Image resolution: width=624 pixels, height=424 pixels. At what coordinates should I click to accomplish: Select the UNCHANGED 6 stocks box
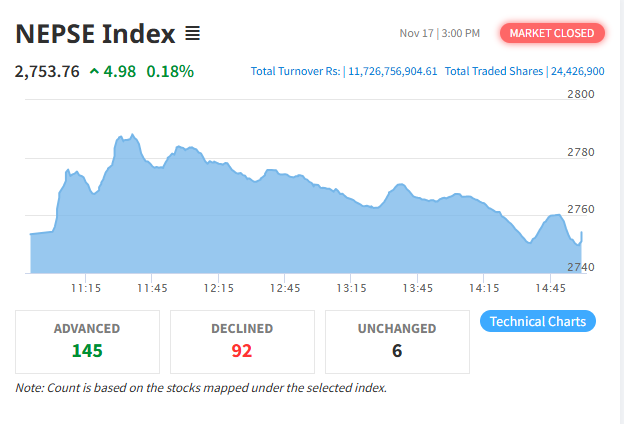396,340
